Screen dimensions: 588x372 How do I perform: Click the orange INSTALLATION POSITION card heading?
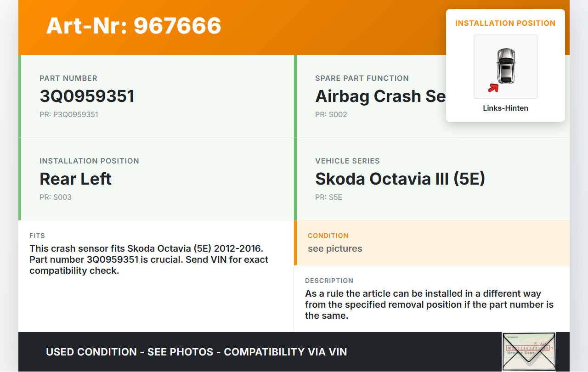click(x=505, y=23)
